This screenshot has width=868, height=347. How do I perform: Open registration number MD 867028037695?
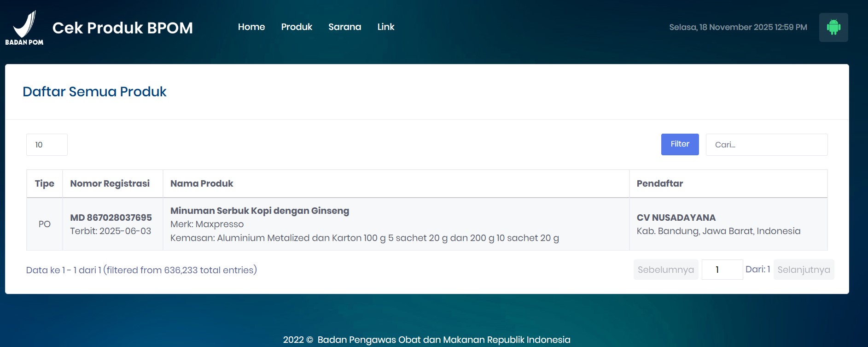click(x=111, y=218)
